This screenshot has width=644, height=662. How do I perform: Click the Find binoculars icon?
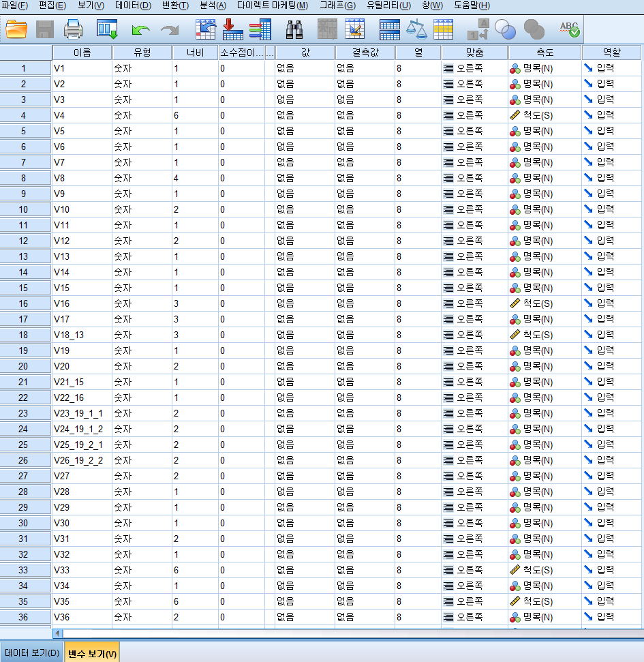click(294, 29)
